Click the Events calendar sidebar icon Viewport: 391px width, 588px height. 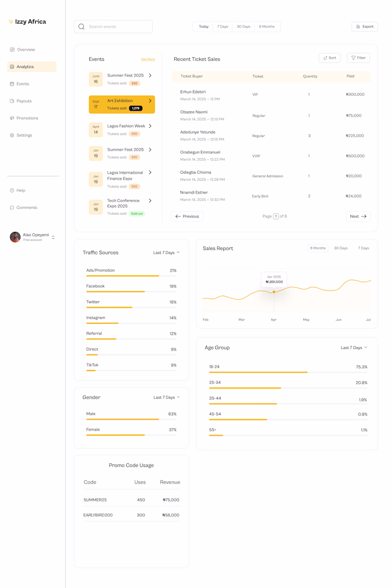point(12,84)
